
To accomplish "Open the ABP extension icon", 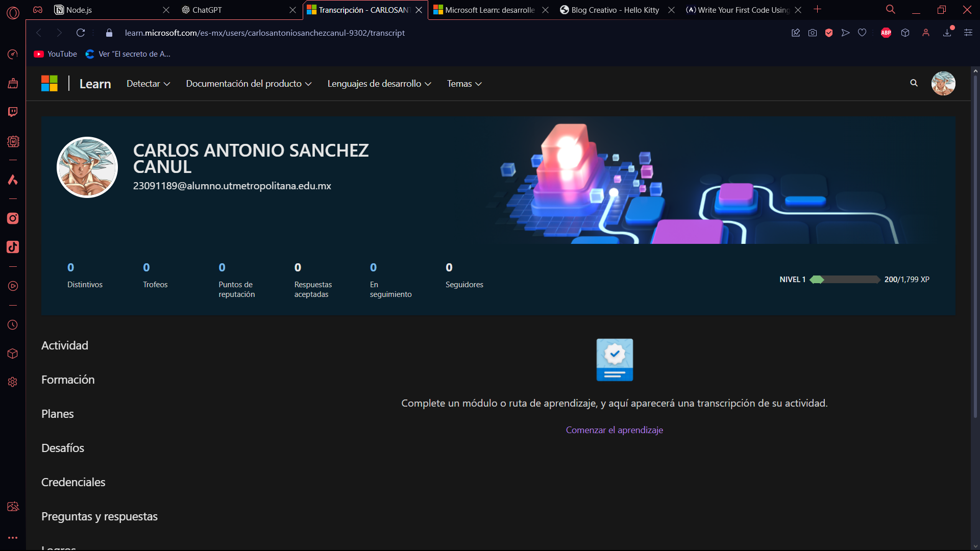I will 886,33.
